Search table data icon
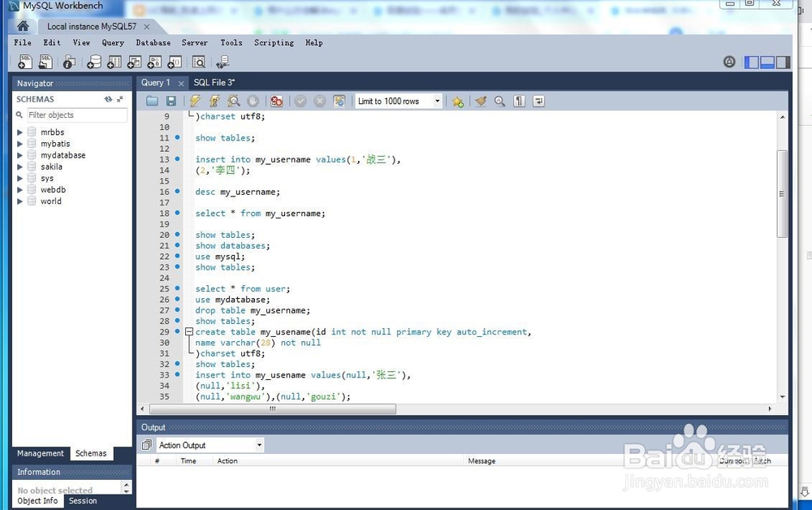 pyautogui.click(x=199, y=63)
